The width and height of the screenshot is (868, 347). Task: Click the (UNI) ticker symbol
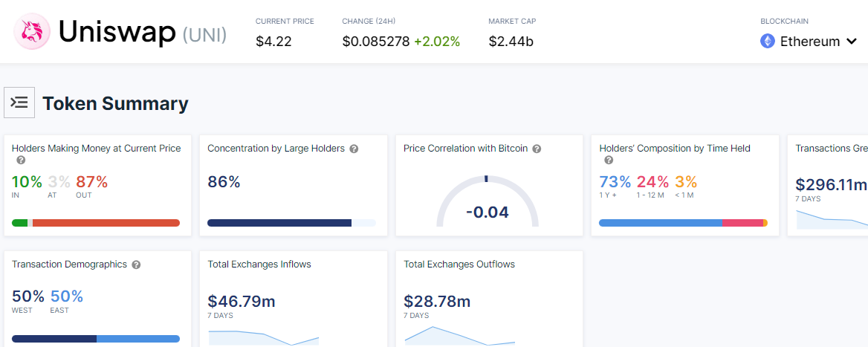(x=205, y=35)
